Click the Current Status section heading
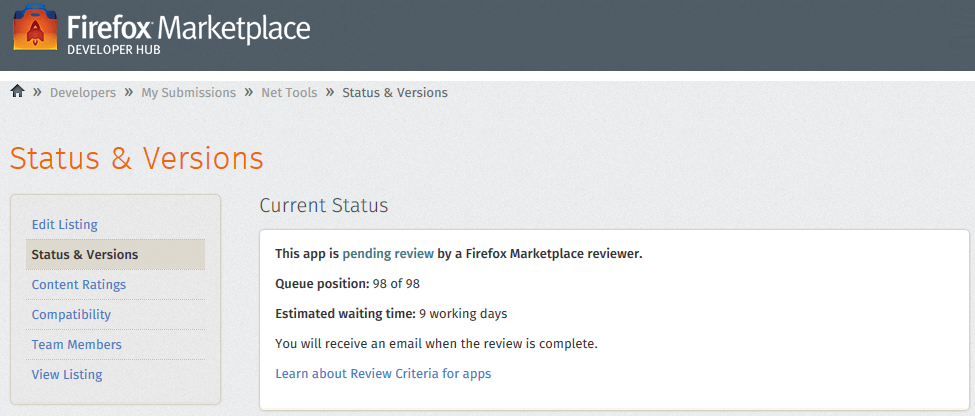The image size is (975, 416). click(324, 206)
